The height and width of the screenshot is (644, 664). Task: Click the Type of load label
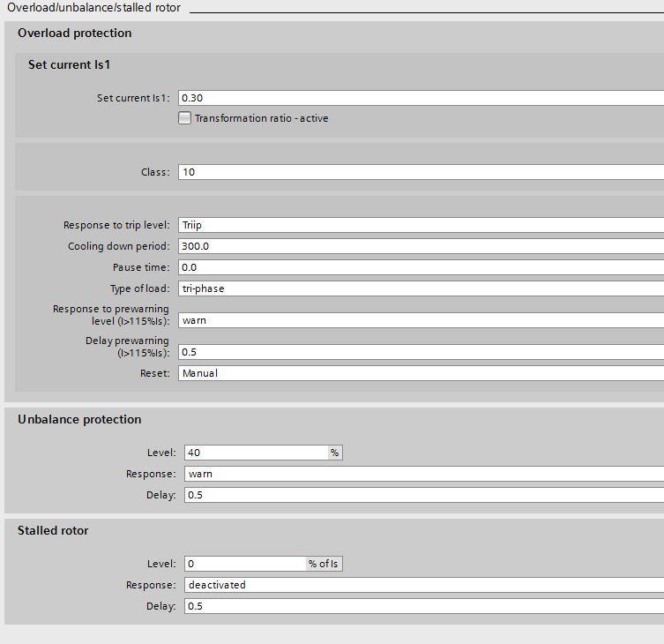tap(139, 288)
